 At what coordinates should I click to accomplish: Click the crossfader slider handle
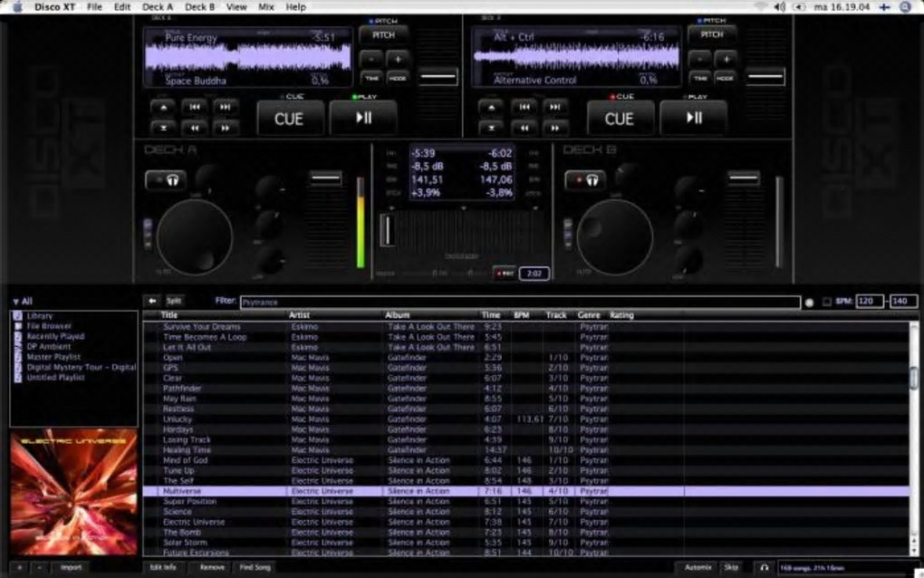pyautogui.click(x=387, y=229)
